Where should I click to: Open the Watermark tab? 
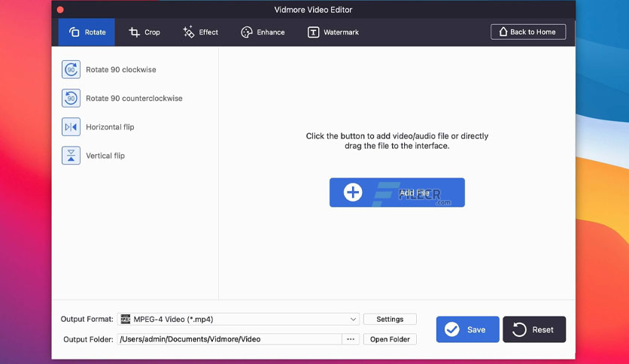pyautogui.click(x=333, y=32)
